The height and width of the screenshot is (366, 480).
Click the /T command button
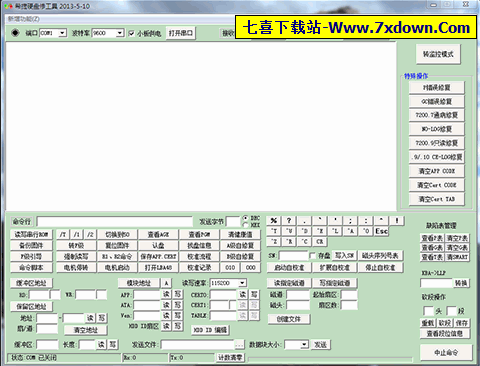63,235
